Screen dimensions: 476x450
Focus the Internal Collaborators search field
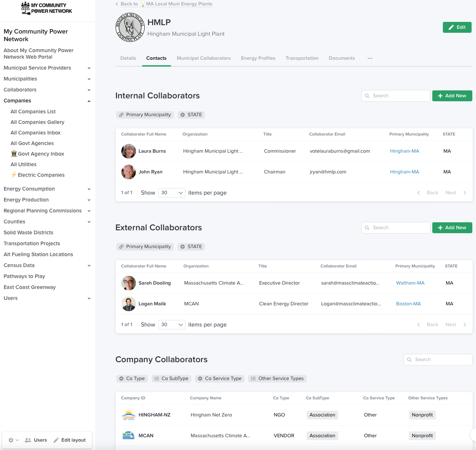(x=396, y=96)
